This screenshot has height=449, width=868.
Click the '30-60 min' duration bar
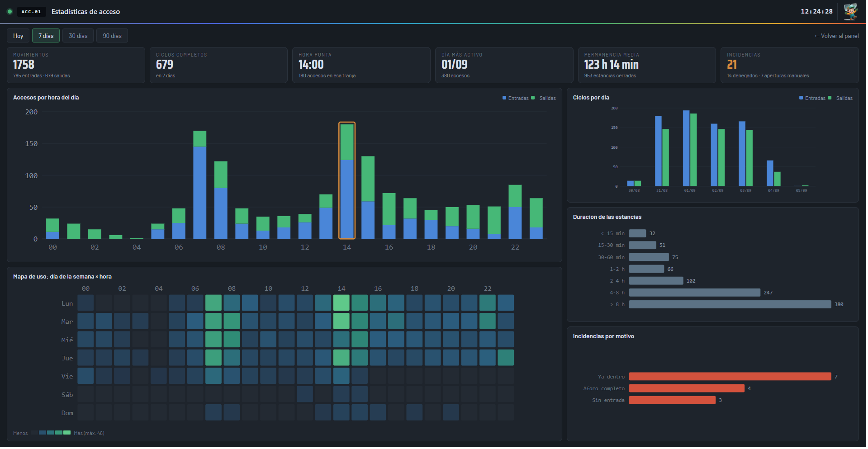(649, 257)
